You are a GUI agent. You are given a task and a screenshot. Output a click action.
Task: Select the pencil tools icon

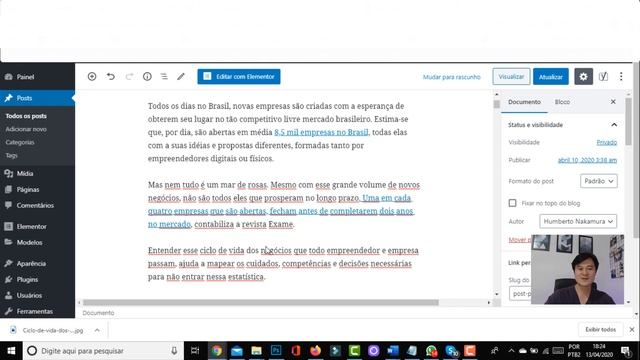click(181, 76)
